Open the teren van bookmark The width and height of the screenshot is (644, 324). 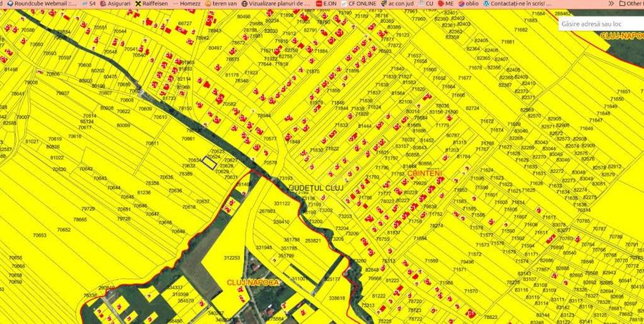pos(223,4)
